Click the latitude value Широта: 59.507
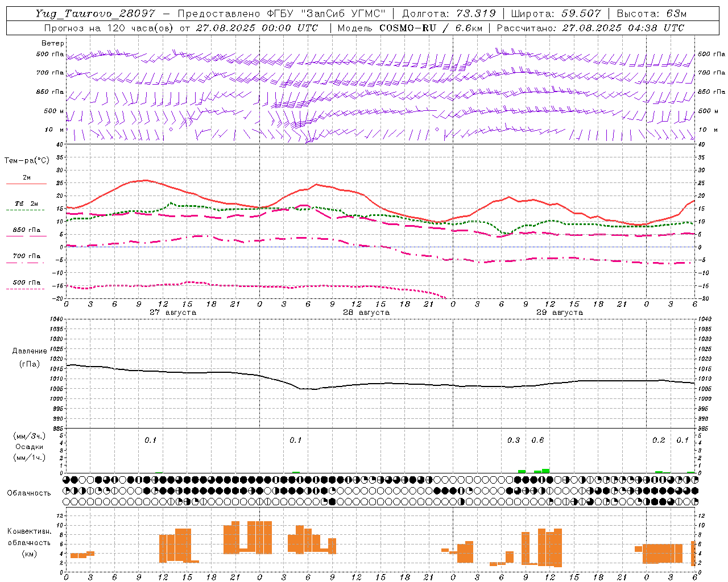728x582 pixels. pos(556,14)
